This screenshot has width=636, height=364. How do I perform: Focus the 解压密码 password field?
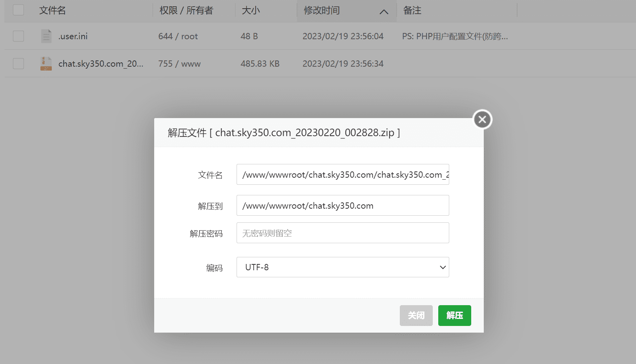click(343, 233)
